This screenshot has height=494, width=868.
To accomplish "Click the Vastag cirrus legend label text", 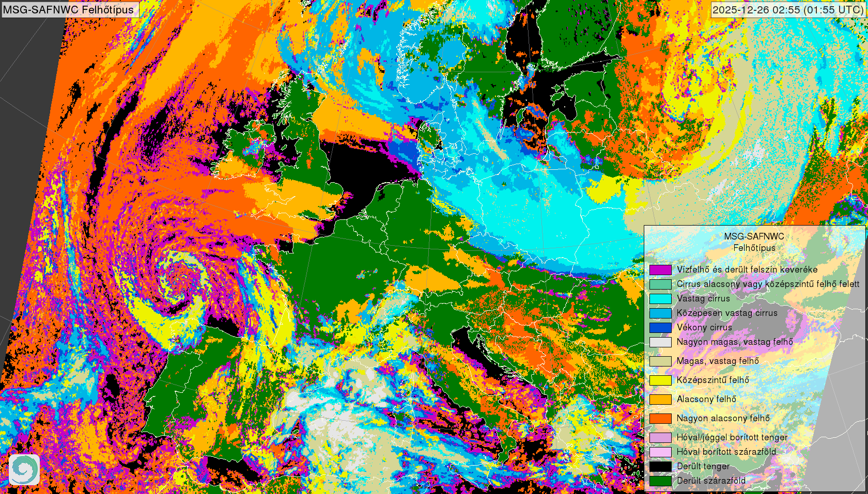I will coord(703,298).
